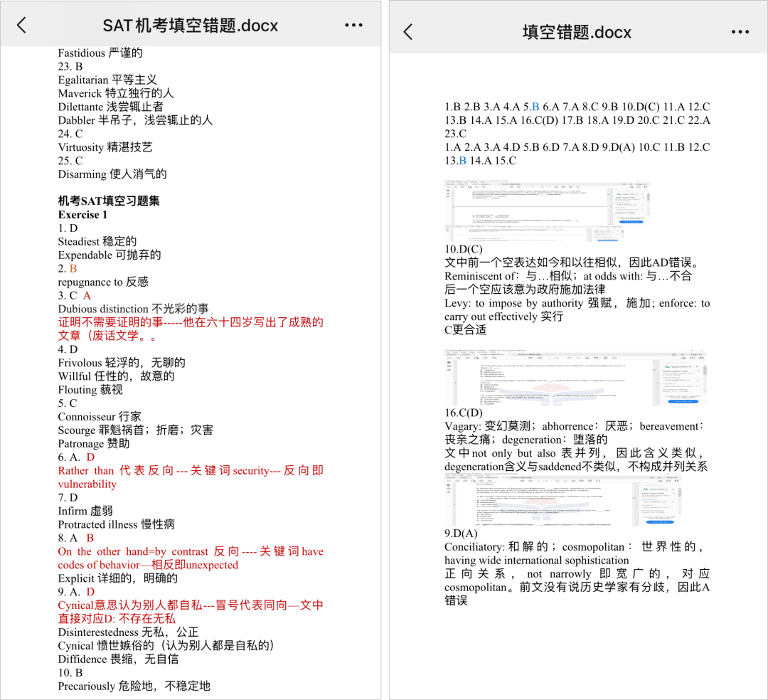Tap the red B correction on question 8

pos(90,538)
